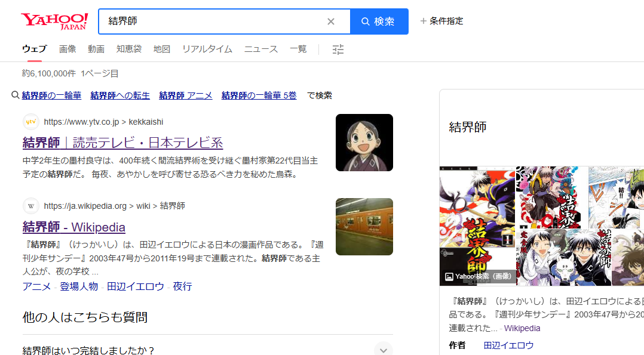This screenshot has width=644, height=355.
Task: Open the anime character thumbnail of ytv result
Action: click(x=364, y=143)
